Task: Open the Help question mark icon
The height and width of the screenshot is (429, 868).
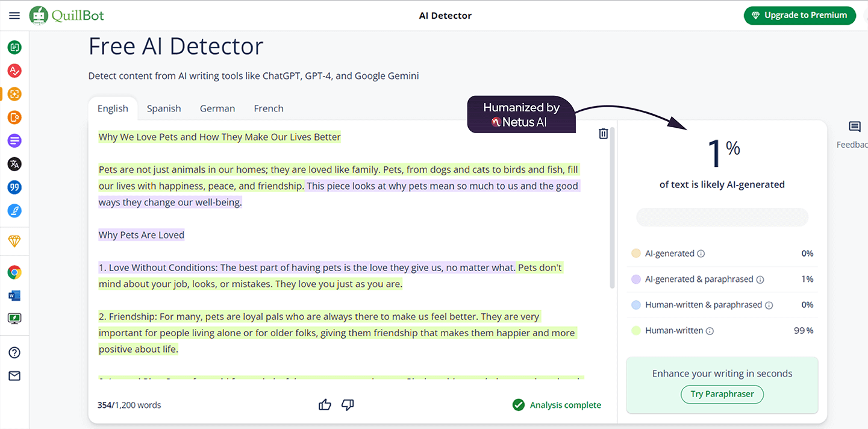Action: (14, 352)
